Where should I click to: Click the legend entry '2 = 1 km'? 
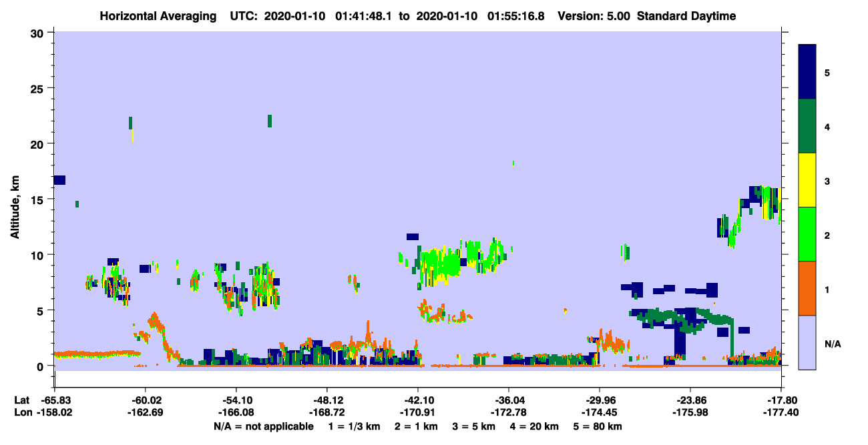(417, 426)
